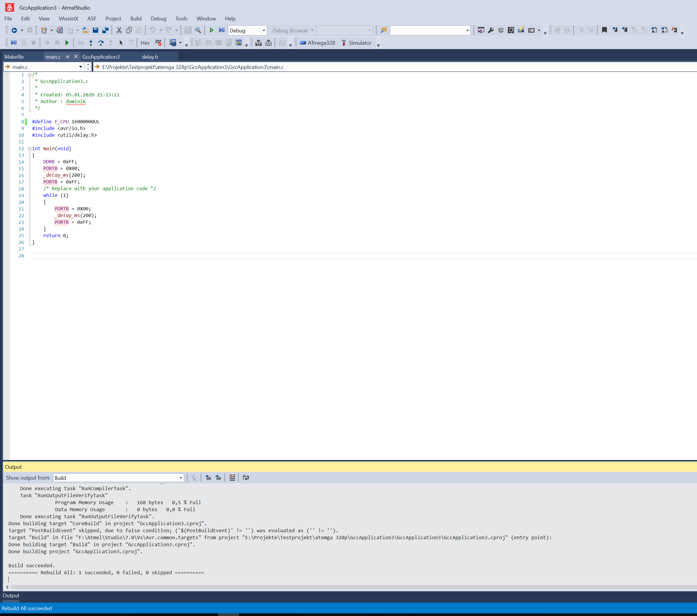Click the Navigate Backward arrow icon
Image resolution: width=697 pixels, height=616 pixels.
(x=14, y=30)
